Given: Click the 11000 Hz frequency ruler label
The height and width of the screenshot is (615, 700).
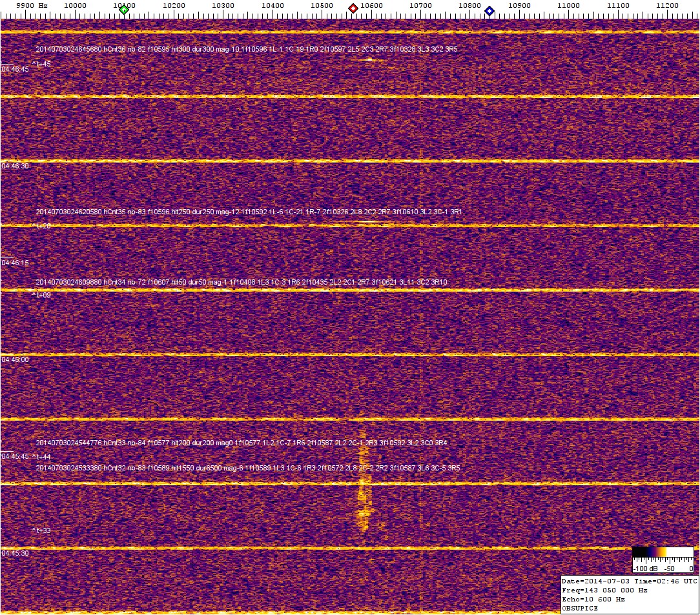Looking at the screenshot, I should coord(568,5).
